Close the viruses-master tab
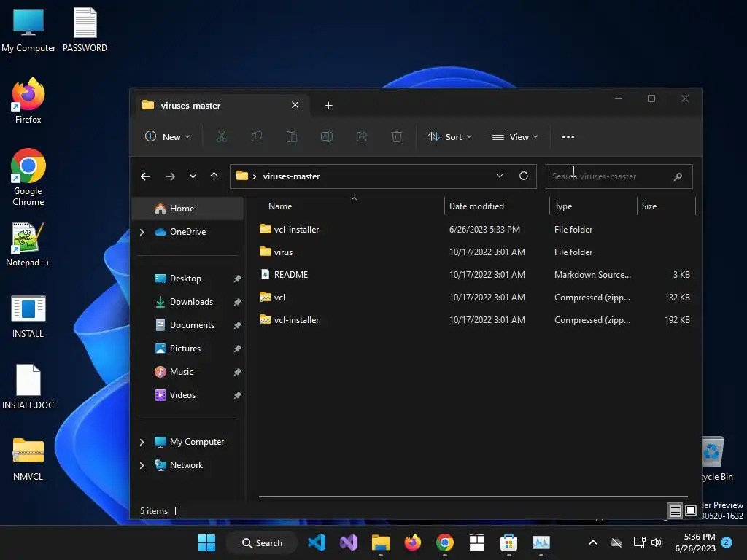 tap(295, 105)
